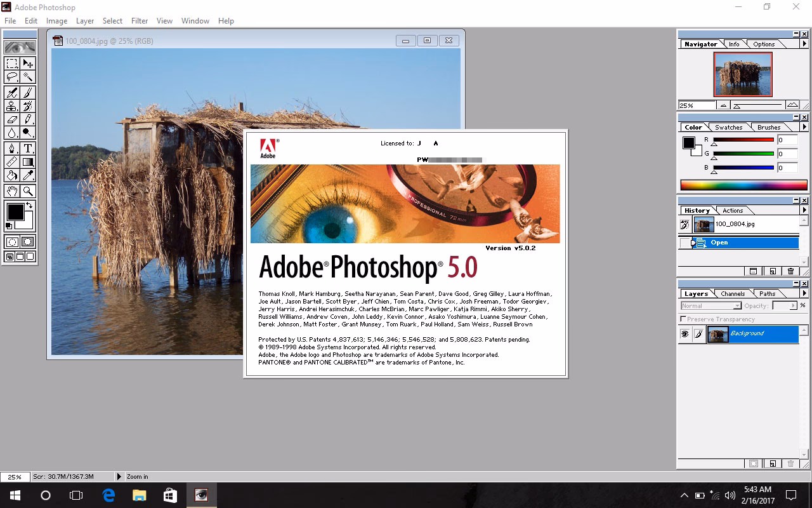The height and width of the screenshot is (508, 812).
Task: Switch to the Channels tab
Action: click(x=733, y=293)
